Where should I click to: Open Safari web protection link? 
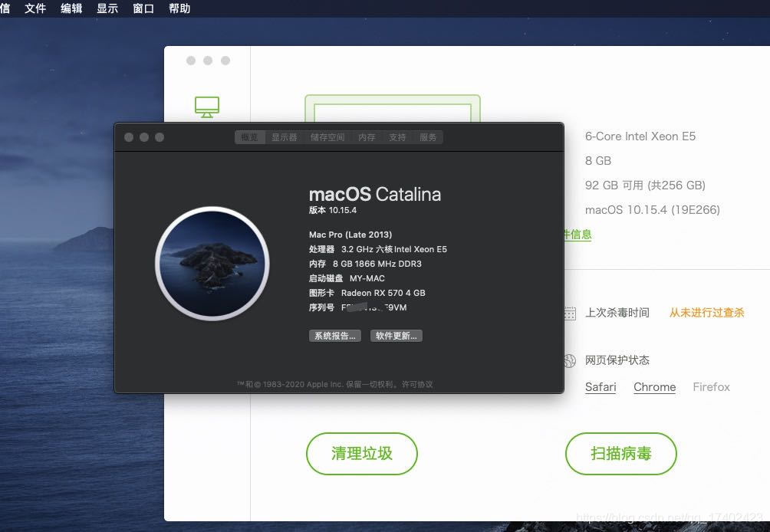point(601,387)
